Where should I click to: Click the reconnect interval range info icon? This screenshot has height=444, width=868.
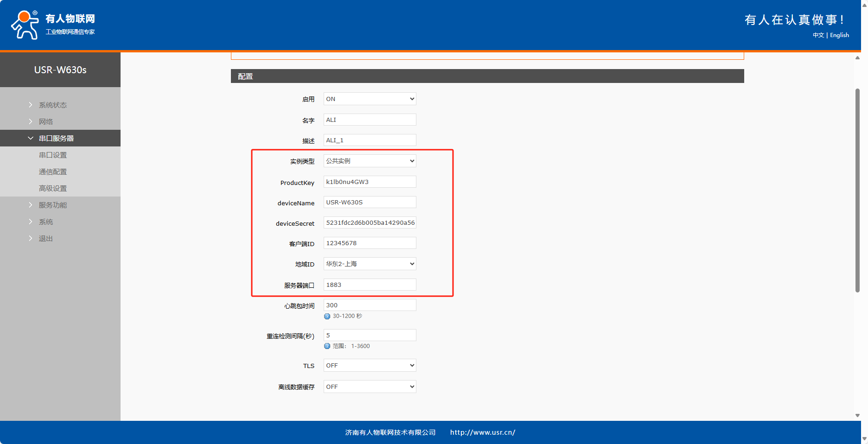pos(327,346)
